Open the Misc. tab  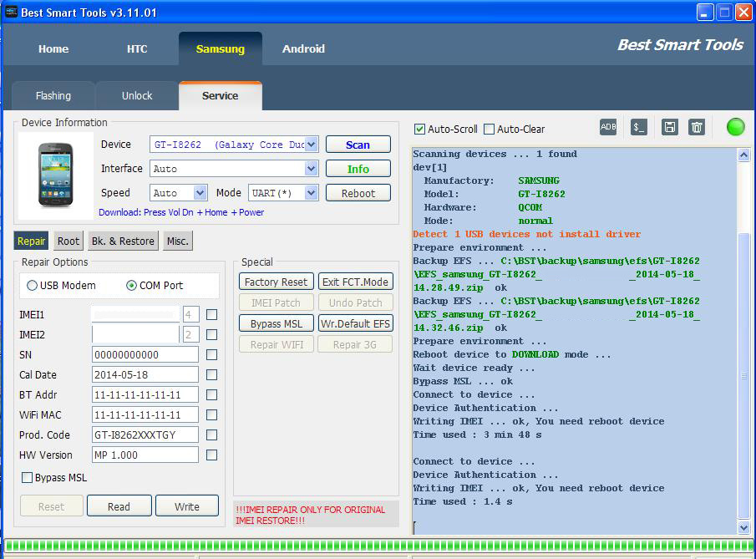pyautogui.click(x=178, y=241)
